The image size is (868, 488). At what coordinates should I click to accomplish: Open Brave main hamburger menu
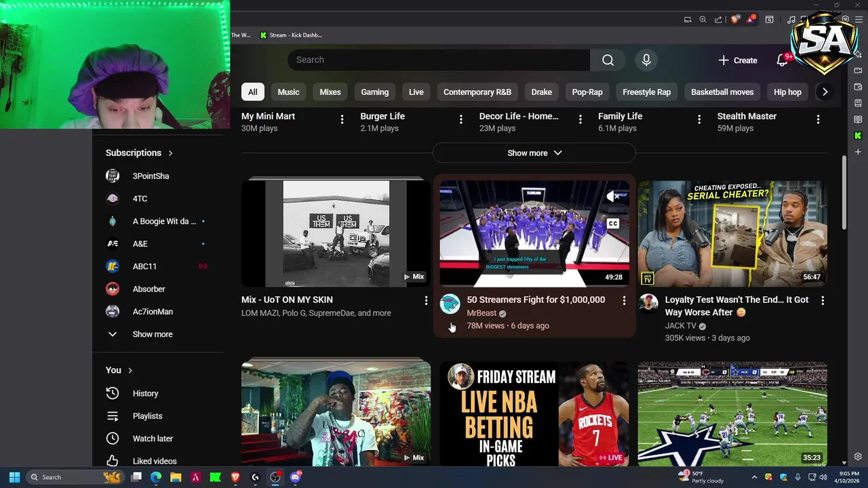pos(858,20)
